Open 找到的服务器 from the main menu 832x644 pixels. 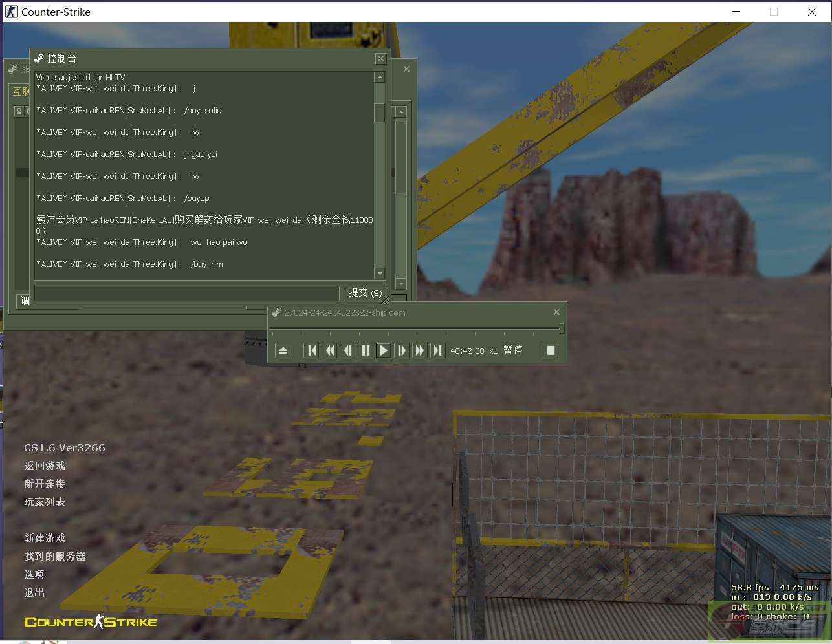[x=55, y=556]
